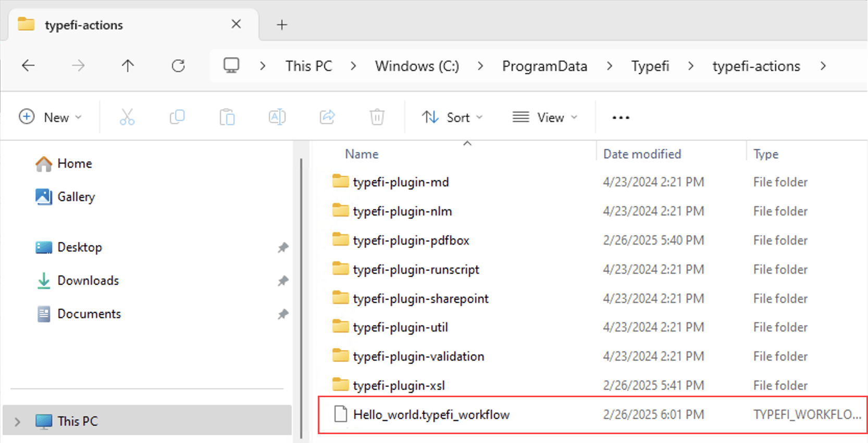Screen dimensions: 868x443
Task: Refresh the current folder view
Action: [178, 66]
